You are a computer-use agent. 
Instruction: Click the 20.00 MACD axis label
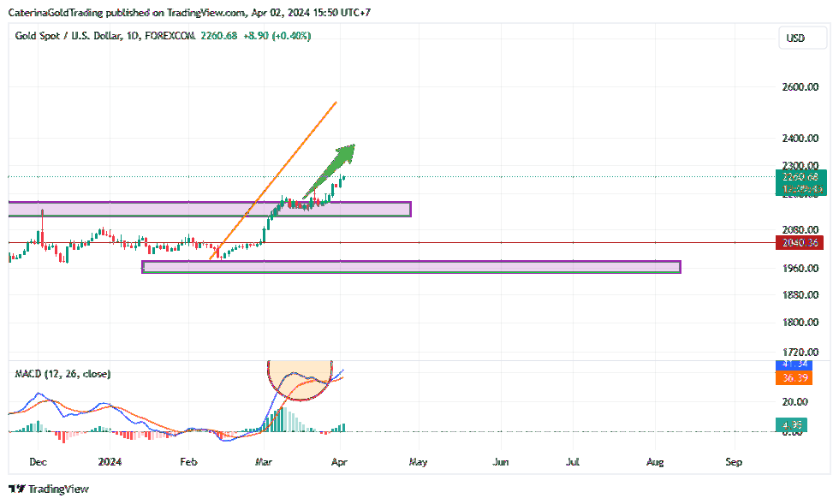(794, 402)
